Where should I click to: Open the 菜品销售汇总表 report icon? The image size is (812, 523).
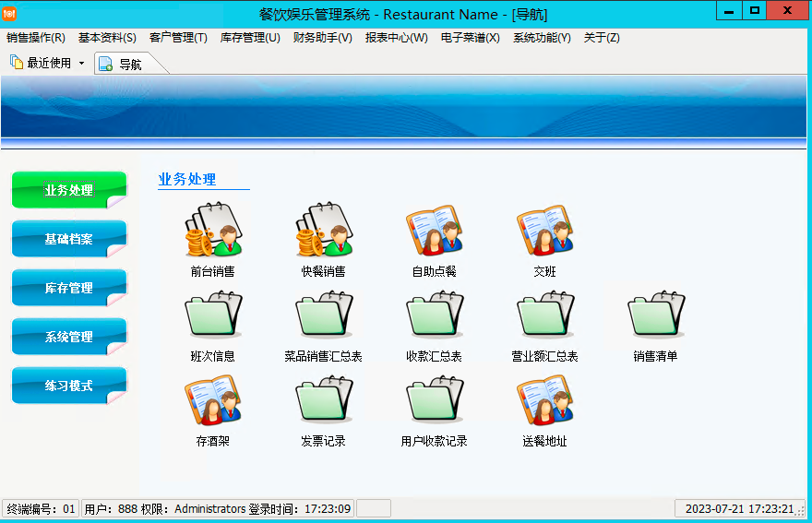coord(323,315)
